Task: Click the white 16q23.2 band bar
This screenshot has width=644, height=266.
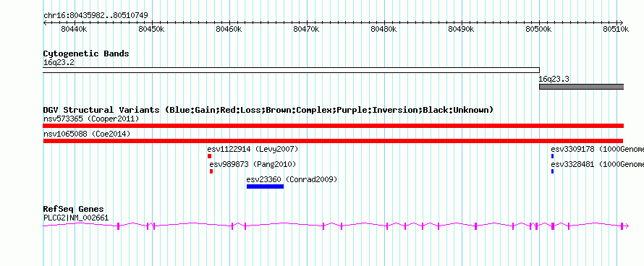Action: [x=291, y=70]
